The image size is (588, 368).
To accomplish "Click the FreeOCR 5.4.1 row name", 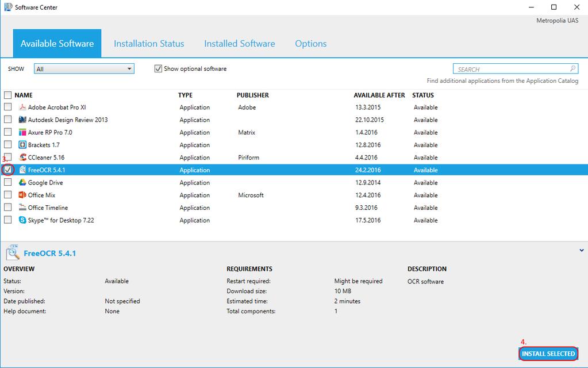I will coord(47,170).
